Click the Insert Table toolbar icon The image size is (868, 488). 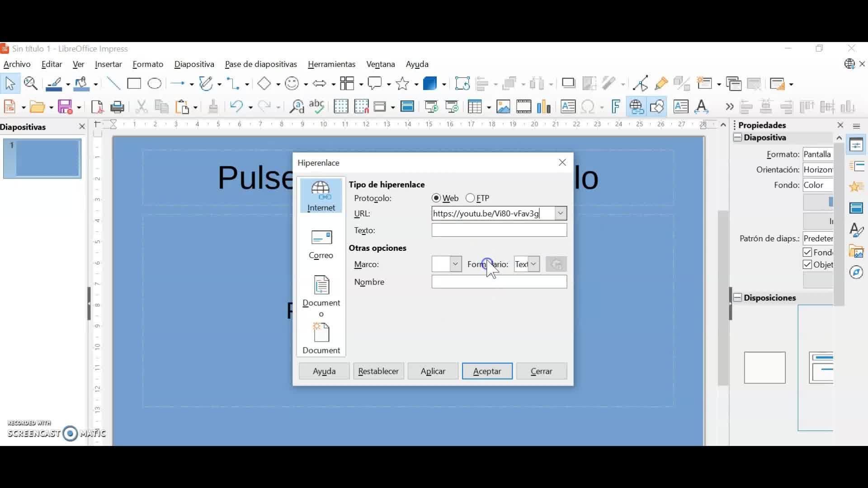[x=475, y=107]
